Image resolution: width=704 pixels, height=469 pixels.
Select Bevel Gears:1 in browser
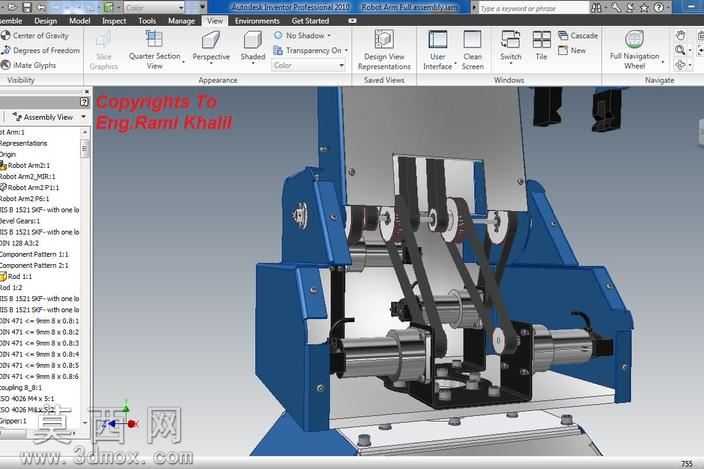(x=20, y=221)
